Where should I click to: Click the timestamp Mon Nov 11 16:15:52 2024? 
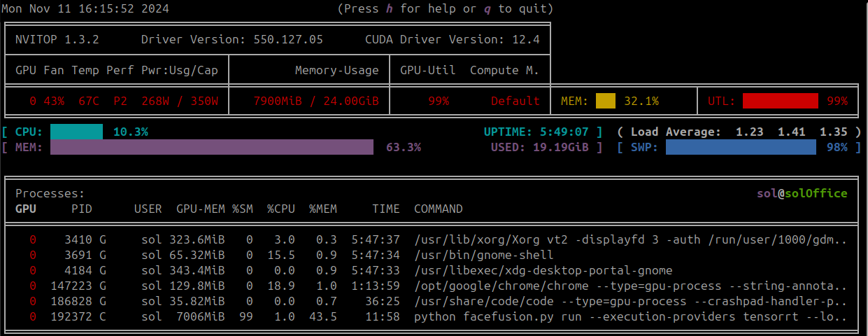pos(85,9)
